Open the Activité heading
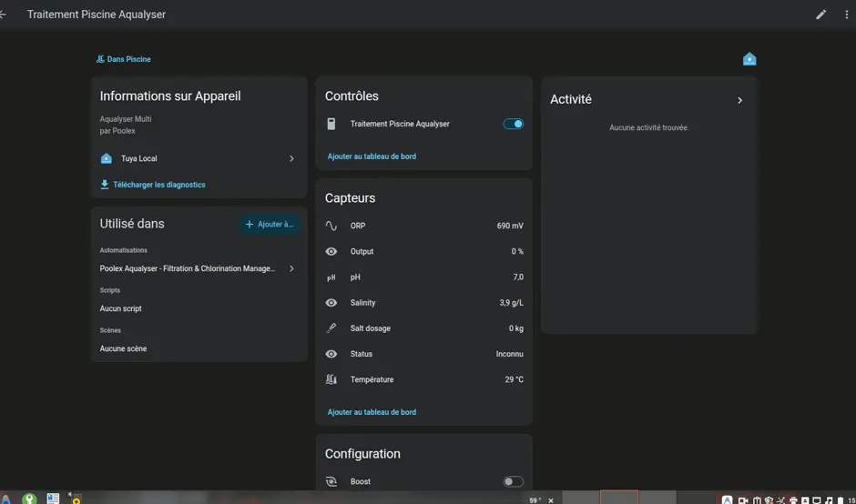 [x=570, y=99]
